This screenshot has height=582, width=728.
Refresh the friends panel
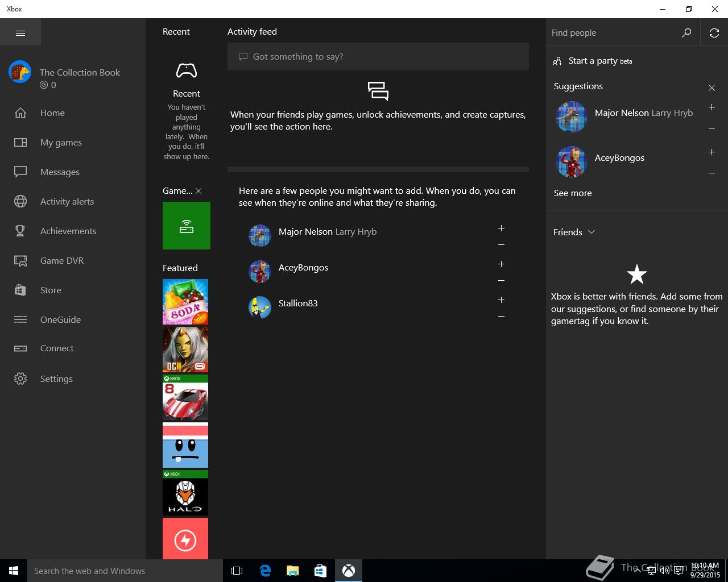tap(714, 33)
